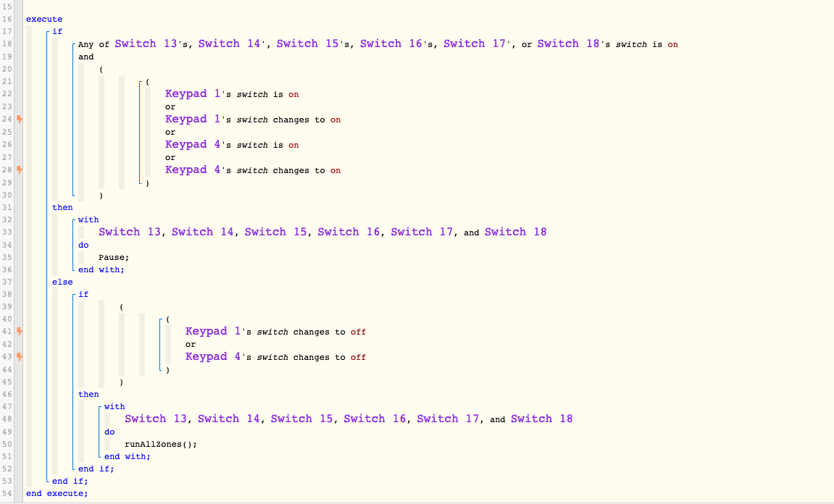Select 'Switch 15' on line 33

(275, 232)
